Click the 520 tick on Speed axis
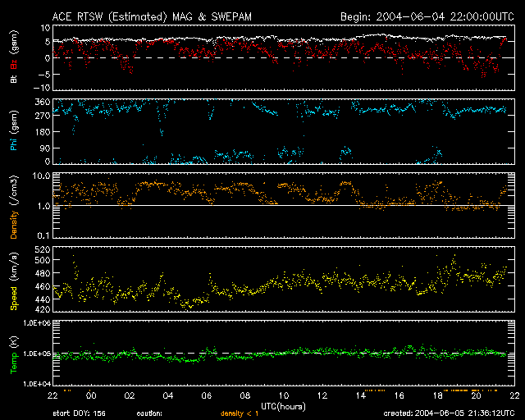 click(43, 249)
